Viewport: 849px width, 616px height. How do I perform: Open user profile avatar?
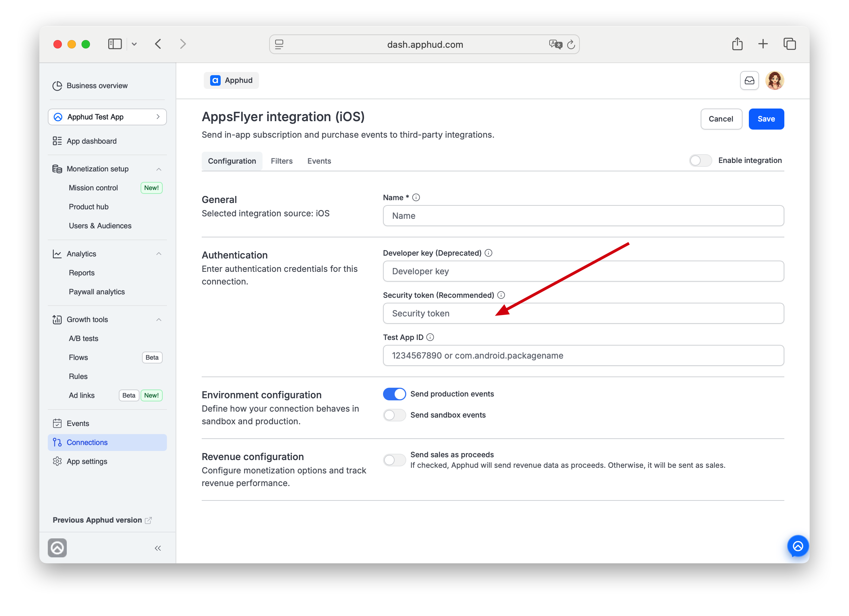775,80
